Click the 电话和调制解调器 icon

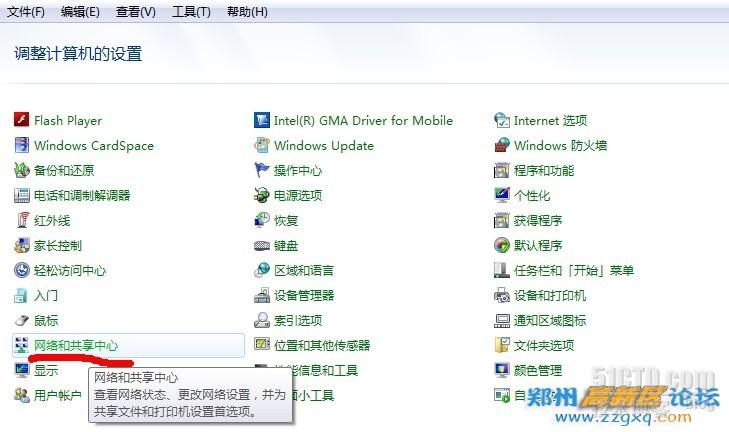click(x=21, y=195)
